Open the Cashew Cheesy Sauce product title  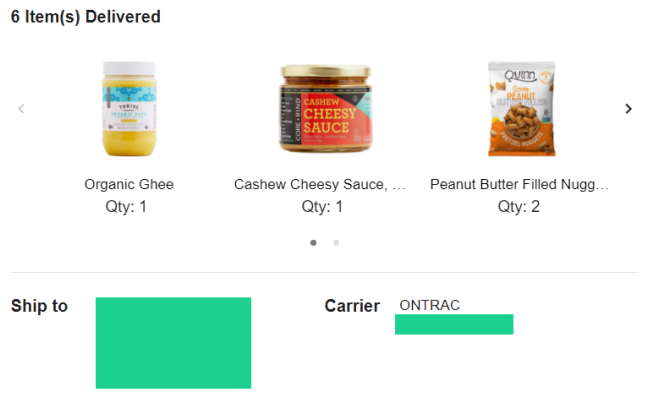point(319,184)
